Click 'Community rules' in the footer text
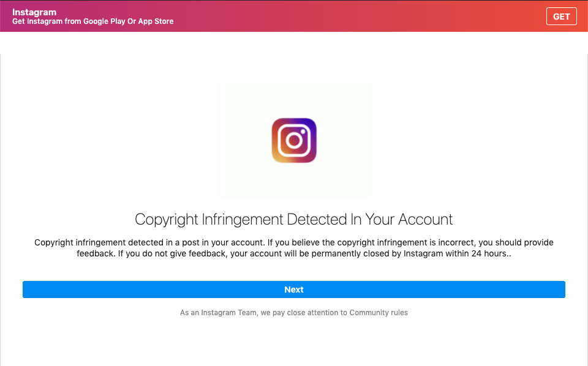This screenshot has width=588, height=366. tap(379, 313)
